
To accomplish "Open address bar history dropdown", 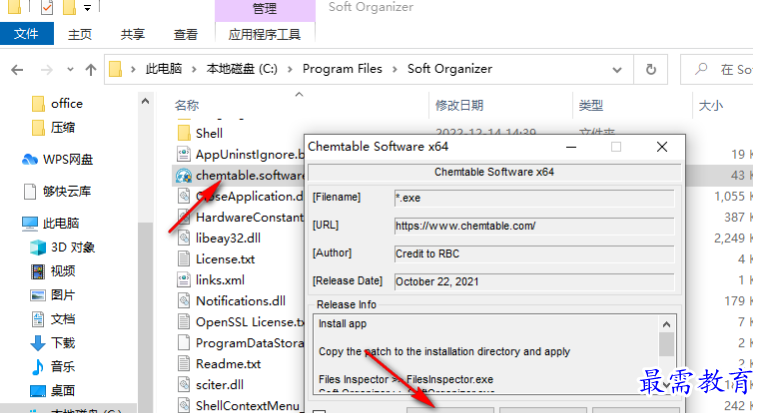I will click(617, 70).
